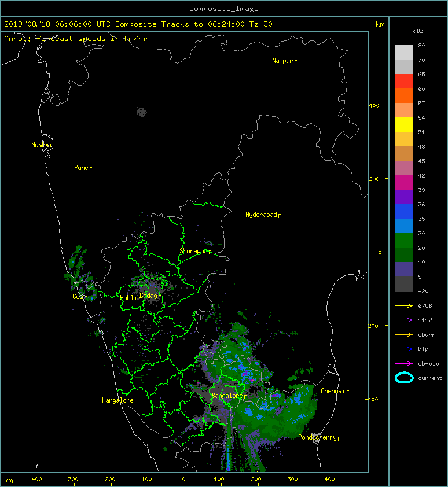
Task: Click the eburn legend label
Action: [427, 334]
